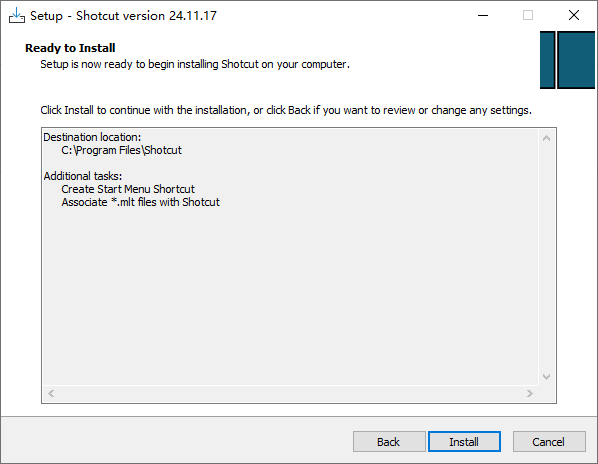
Task: Click the horizontal scrollbar track of summary box
Action: 291,393
